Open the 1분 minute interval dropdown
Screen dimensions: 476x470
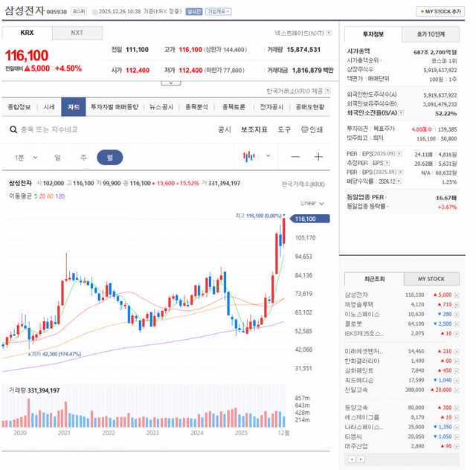[x=25, y=157]
